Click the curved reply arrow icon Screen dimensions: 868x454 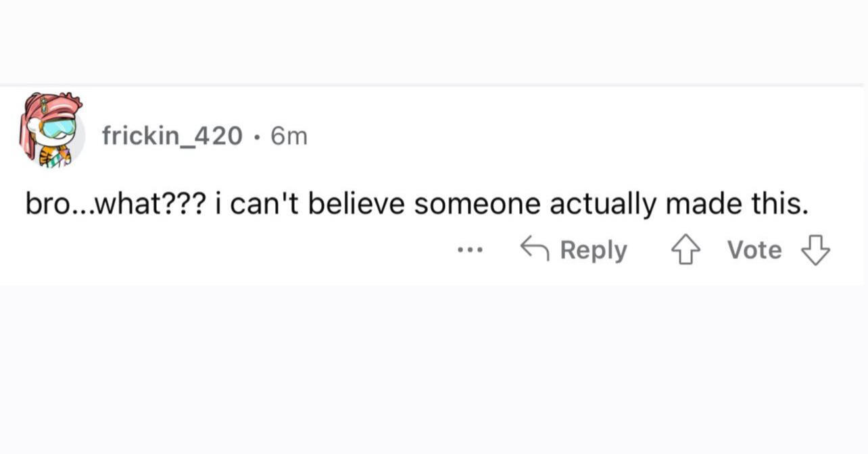coord(534,249)
